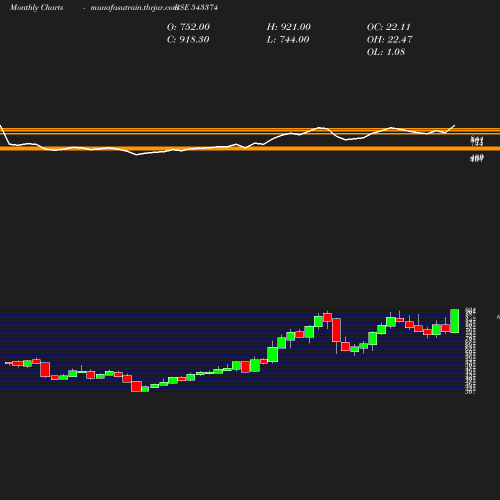
Task: Select the low value "L: 744.00"
Action: (x=288, y=40)
